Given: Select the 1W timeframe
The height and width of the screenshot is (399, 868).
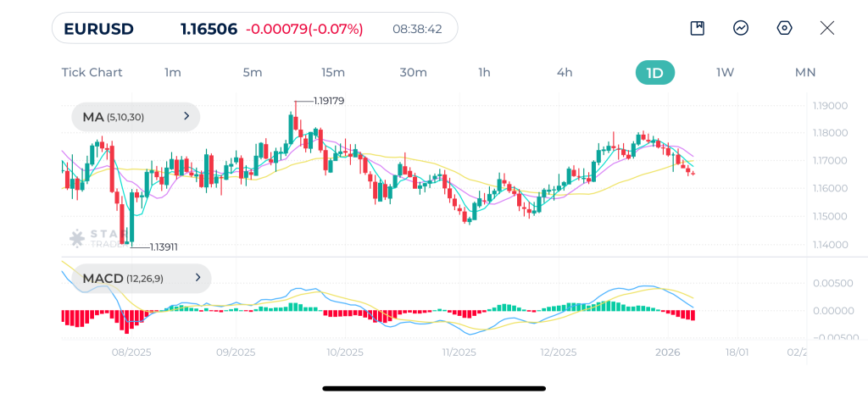Looking at the screenshot, I should (726, 73).
